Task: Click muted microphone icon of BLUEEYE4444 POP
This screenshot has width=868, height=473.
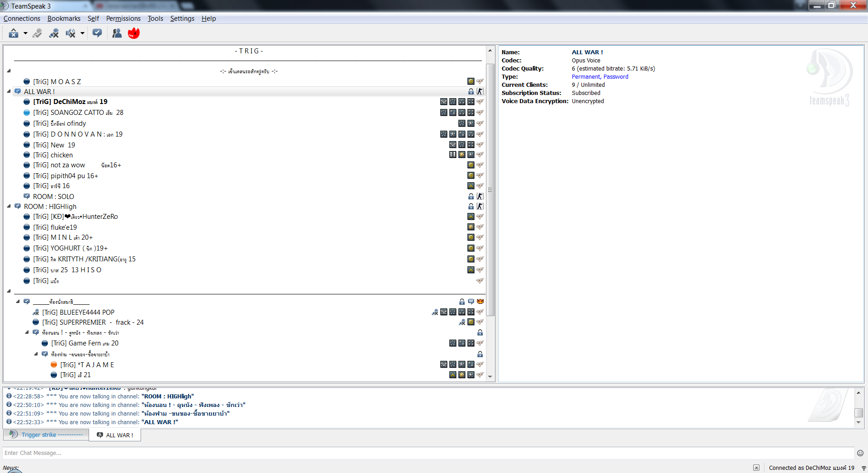Action: [x=435, y=312]
